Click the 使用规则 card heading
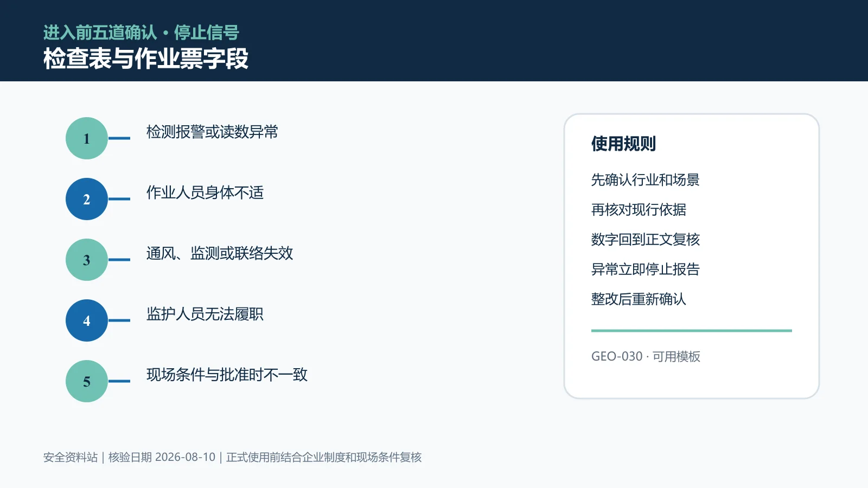 623,144
